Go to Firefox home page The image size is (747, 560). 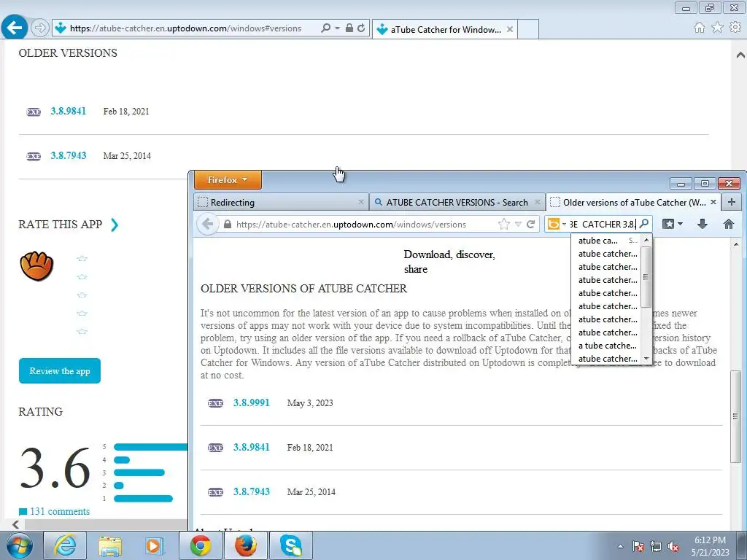click(x=729, y=224)
